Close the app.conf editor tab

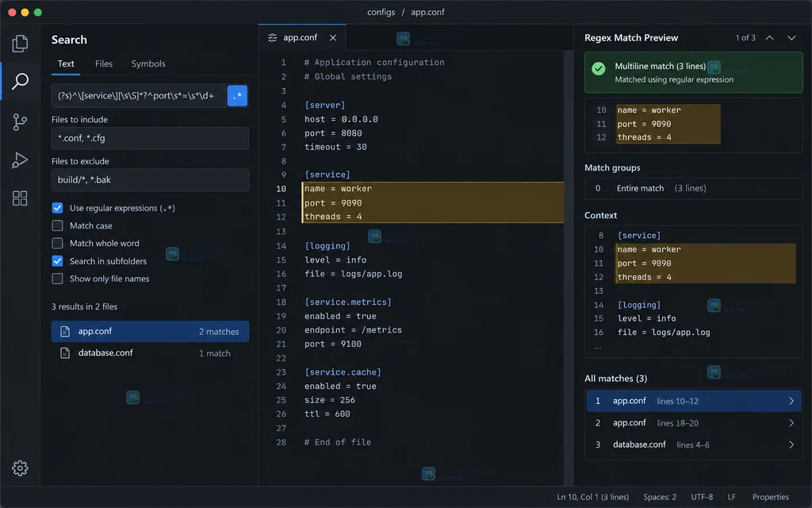coord(333,38)
